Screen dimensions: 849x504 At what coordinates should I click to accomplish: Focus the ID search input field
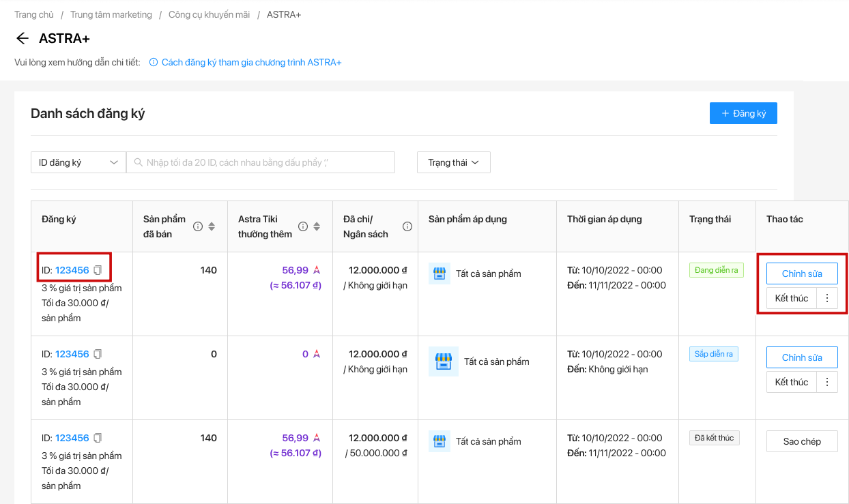pyautogui.click(x=261, y=162)
